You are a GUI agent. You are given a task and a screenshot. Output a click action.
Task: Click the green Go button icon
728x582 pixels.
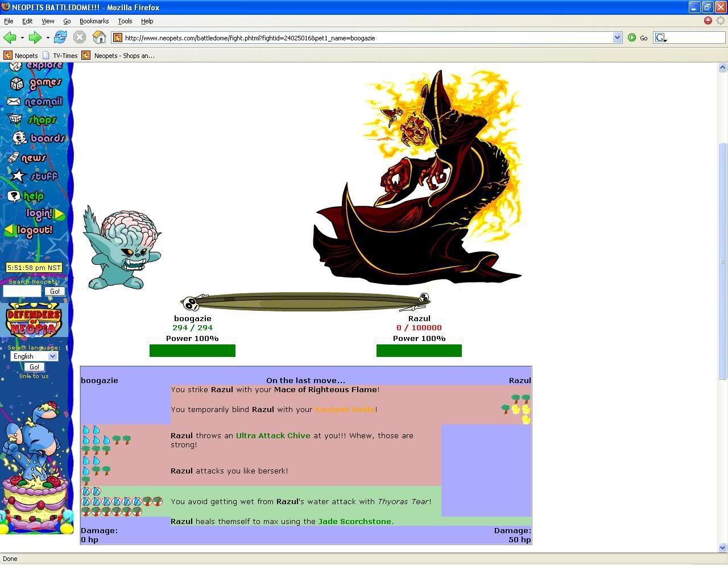(632, 38)
